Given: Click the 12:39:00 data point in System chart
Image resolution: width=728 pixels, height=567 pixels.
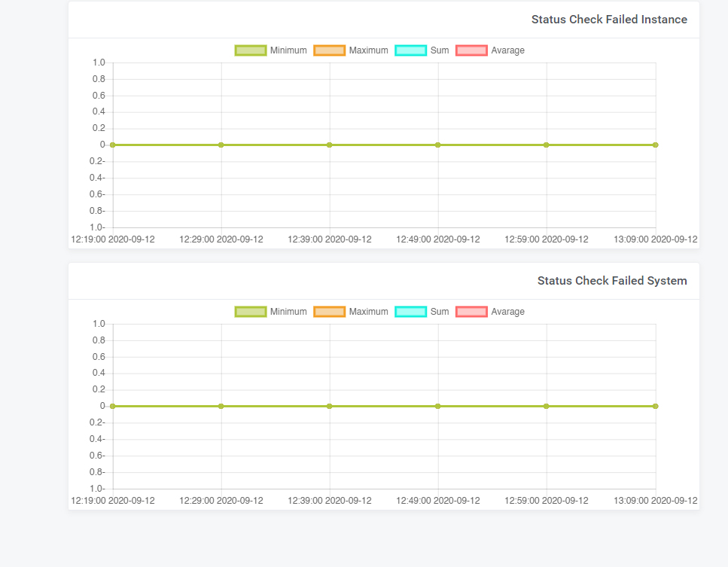Looking at the screenshot, I should [x=330, y=407].
